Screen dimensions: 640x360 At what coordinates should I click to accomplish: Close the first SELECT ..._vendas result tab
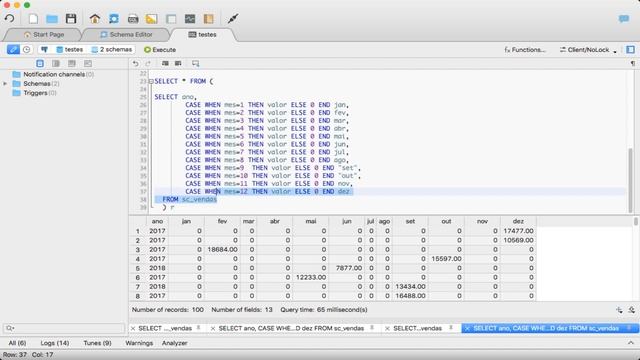click(x=133, y=328)
